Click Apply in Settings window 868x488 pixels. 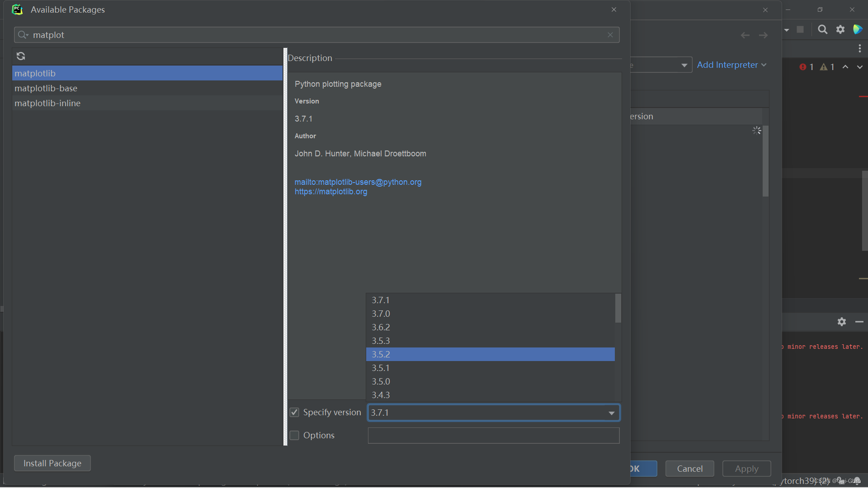[x=747, y=469]
